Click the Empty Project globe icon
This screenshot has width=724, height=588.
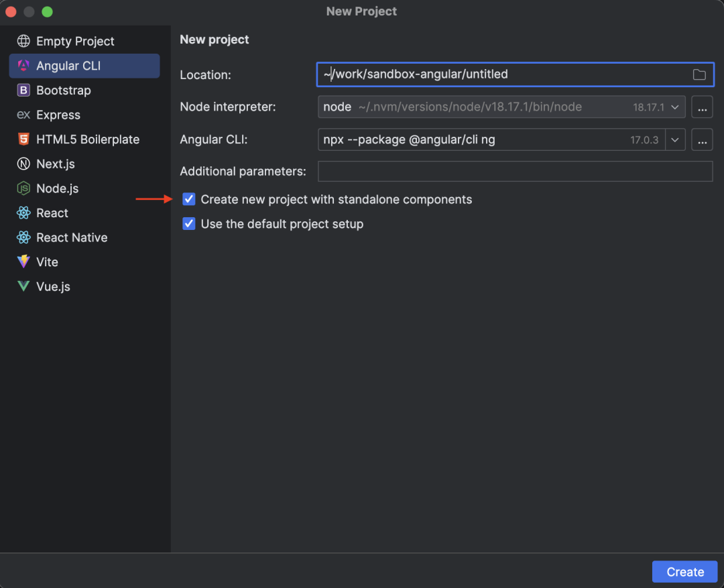pos(23,41)
